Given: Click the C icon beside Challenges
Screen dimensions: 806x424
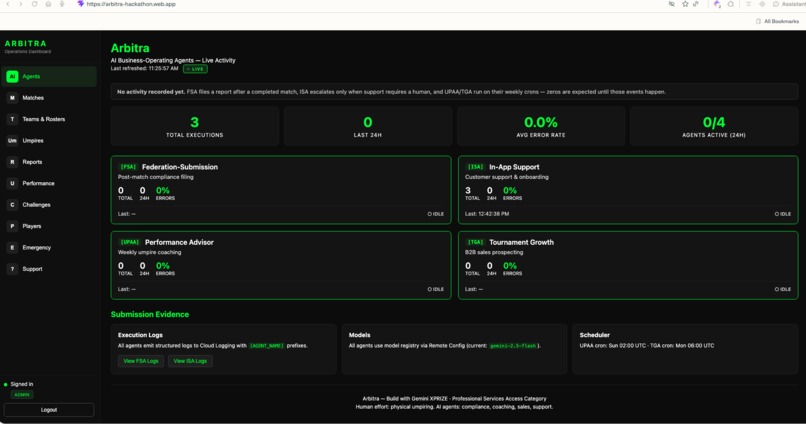Looking at the screenshot, I should pos(12,205).
